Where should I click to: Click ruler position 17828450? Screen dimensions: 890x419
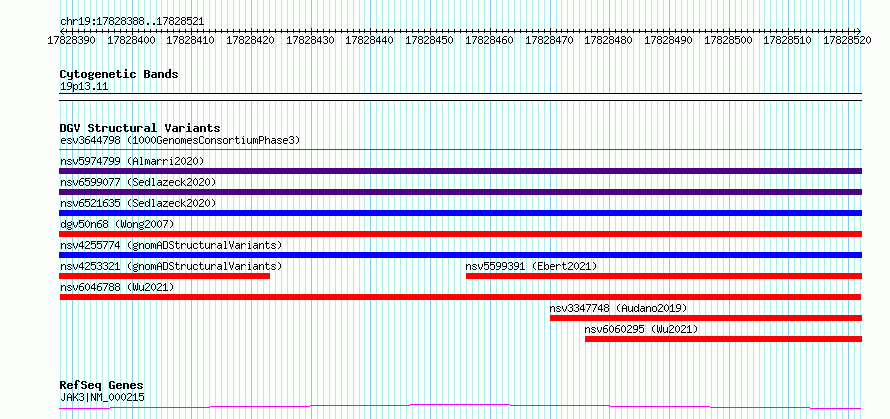(x=430, y=40)
